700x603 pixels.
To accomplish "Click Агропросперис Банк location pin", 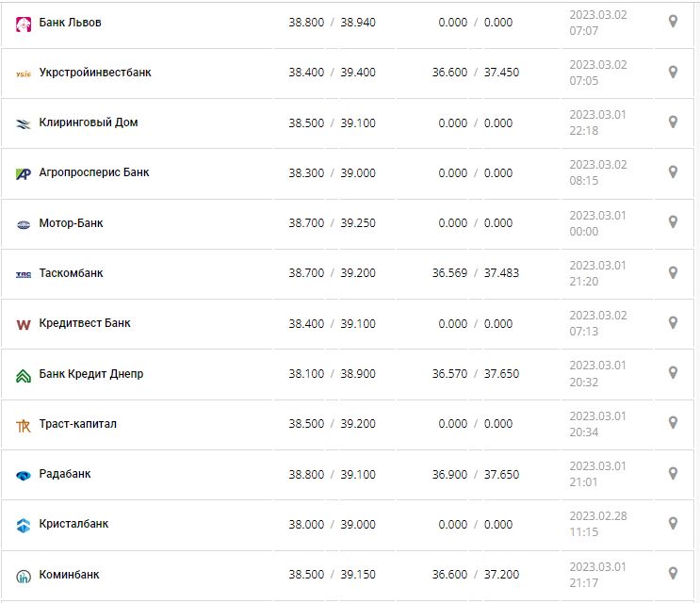I will tap(673, 172).
